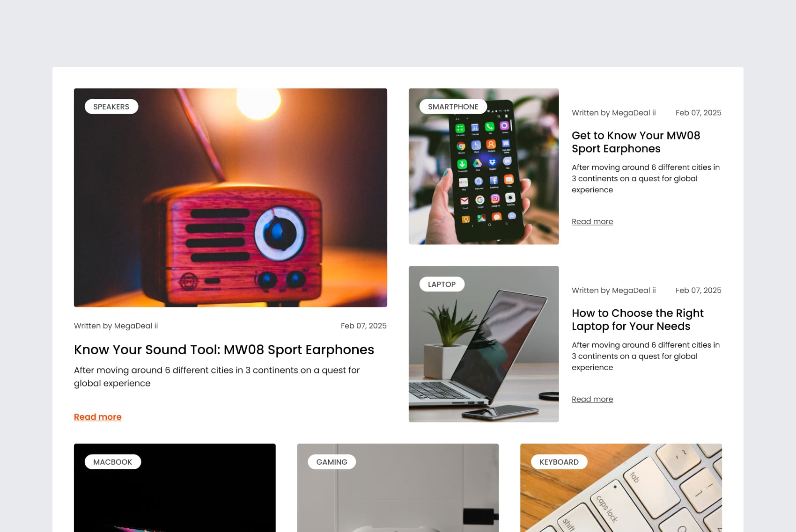
Task: Select the LAPTOP category badge
Action: 442,284
